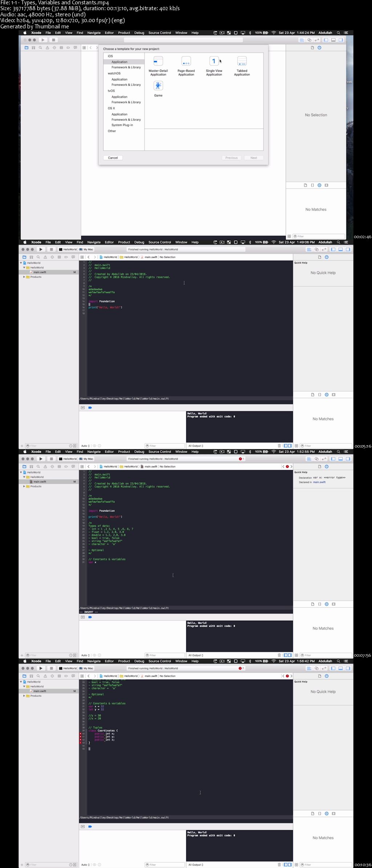Viewport: 372px width, 868px height.
Task: Open All Output dropdown in 1:56:42 PM frame
Action: click(x=196, y=865)
